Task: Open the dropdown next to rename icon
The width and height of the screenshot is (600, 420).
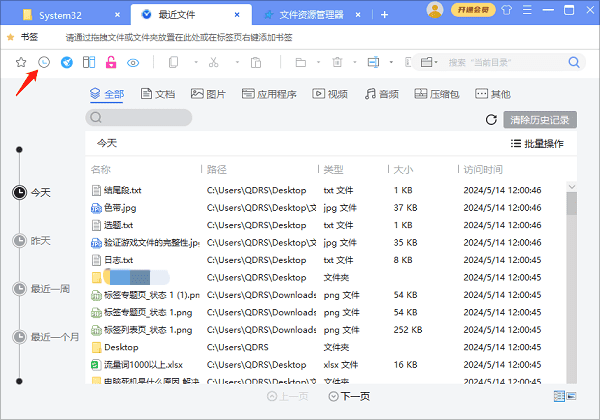Action: (391, 62)
